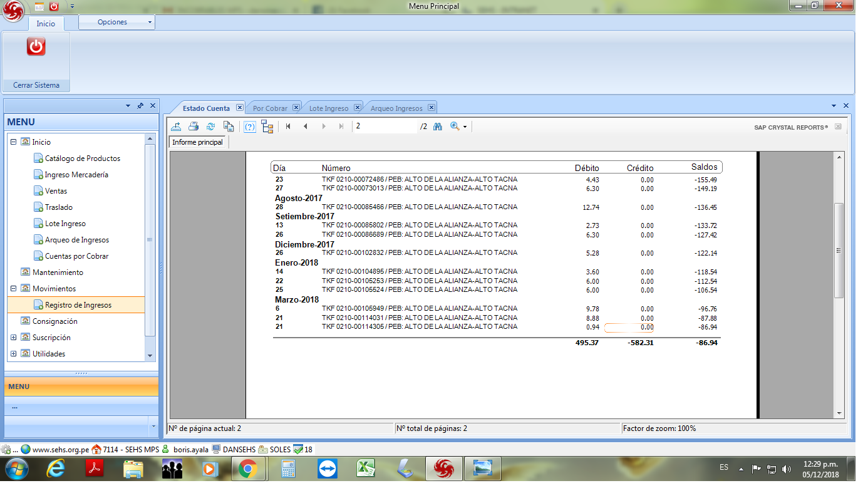The height and width of the screenshot is (498, 868).
Task: Print the report using the printer icon
Action: (x=194, y=127)
